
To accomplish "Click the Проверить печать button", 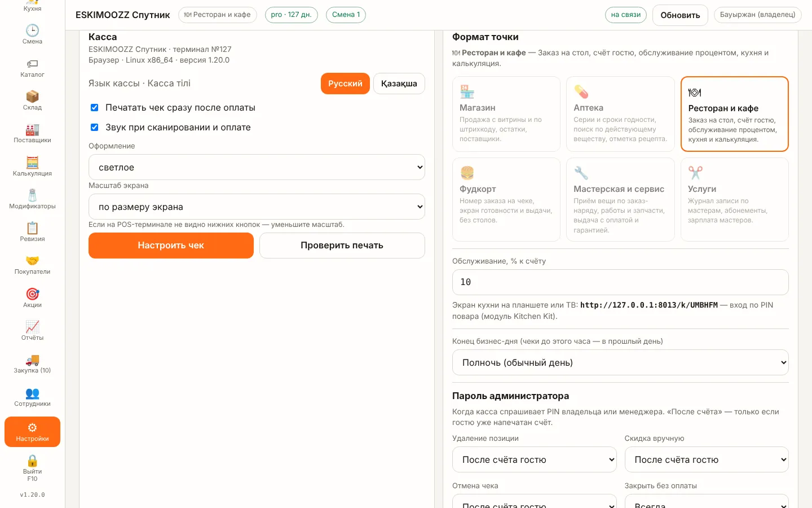I will [x=342, y=246].
